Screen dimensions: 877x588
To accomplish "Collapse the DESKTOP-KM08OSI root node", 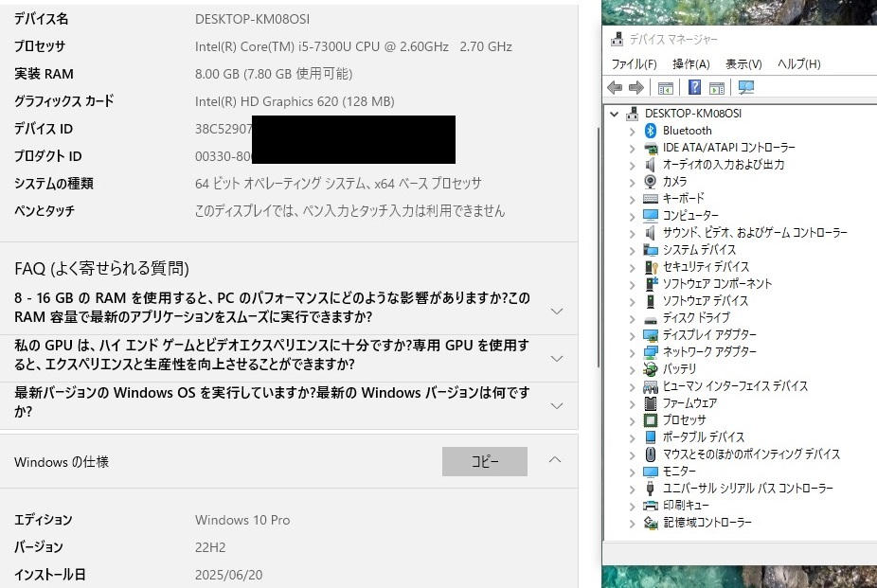I will (614, 114).
